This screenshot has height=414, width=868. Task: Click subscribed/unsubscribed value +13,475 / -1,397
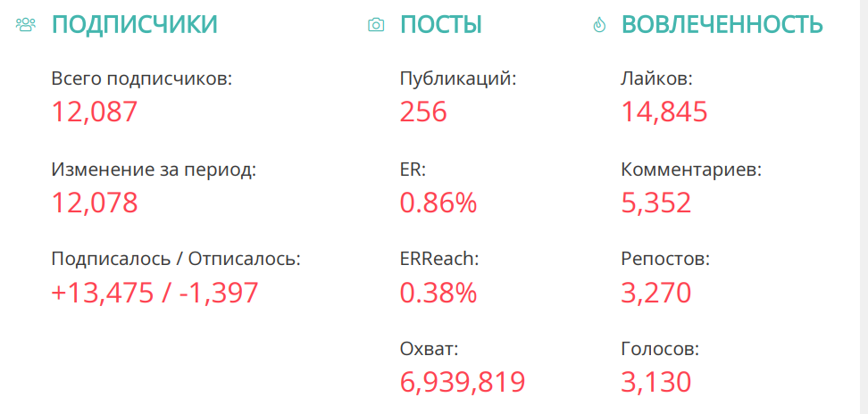point(154,293)
